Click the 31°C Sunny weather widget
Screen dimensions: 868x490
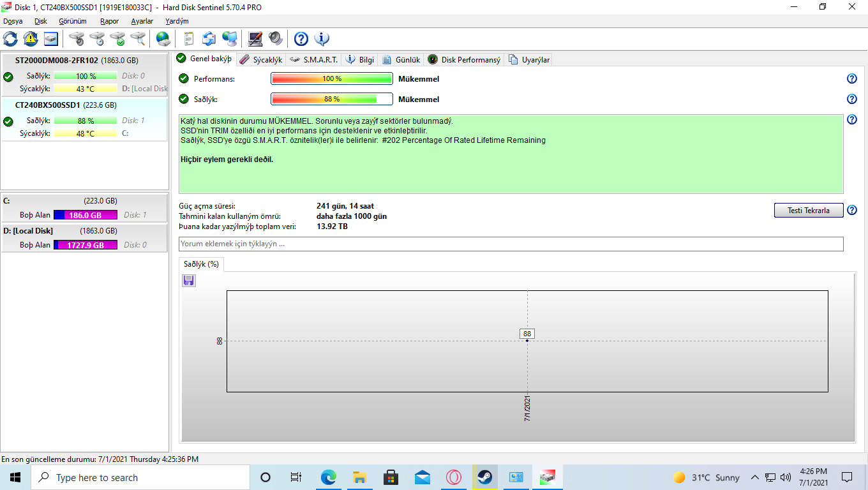coord(707,477)
